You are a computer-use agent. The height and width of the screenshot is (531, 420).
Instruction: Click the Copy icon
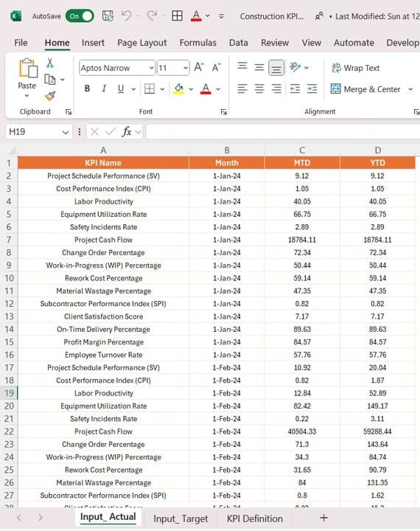pos(50,80)
